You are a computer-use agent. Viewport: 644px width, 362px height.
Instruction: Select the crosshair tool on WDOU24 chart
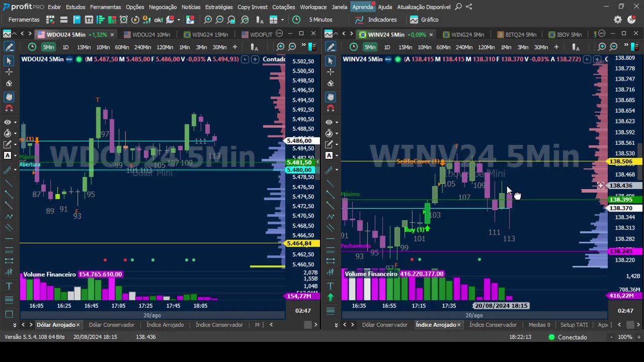(9, 72)
